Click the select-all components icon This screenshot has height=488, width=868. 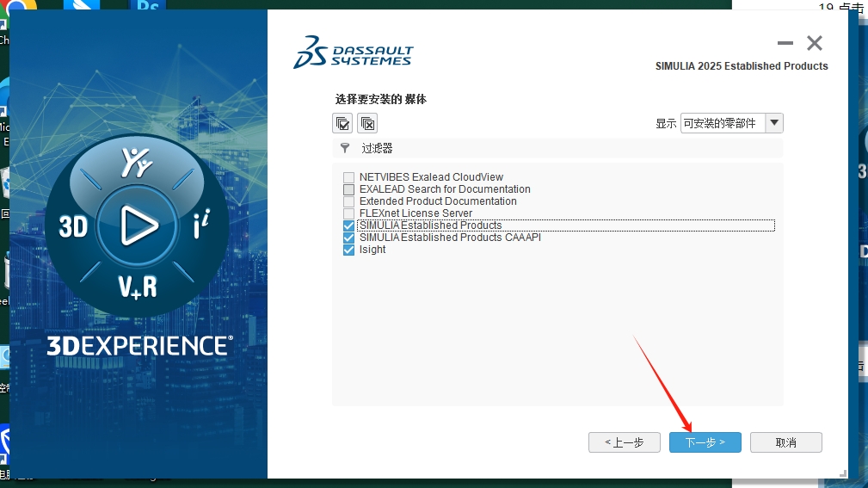342,123
